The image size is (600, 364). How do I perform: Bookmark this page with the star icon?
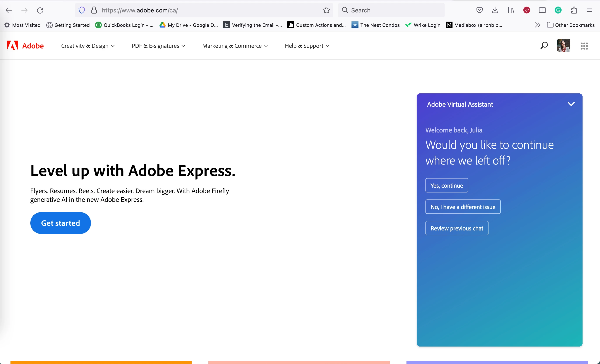click(326, 10)
